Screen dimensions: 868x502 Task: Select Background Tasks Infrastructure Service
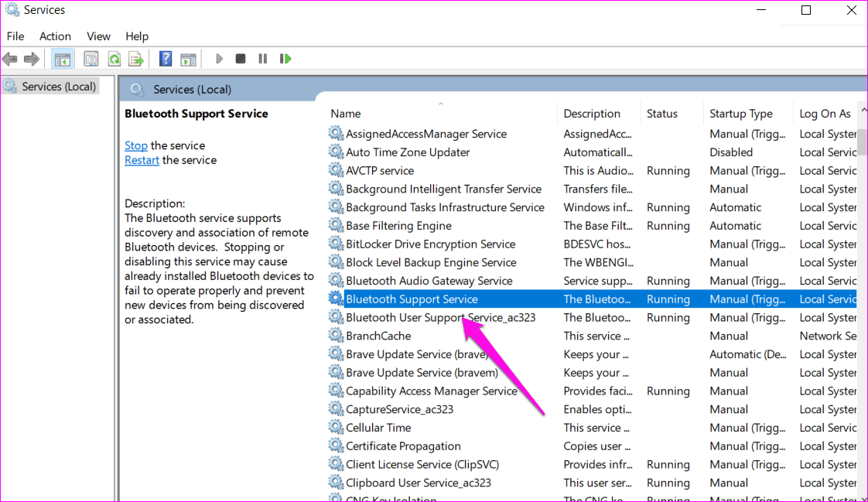(592, 207)
